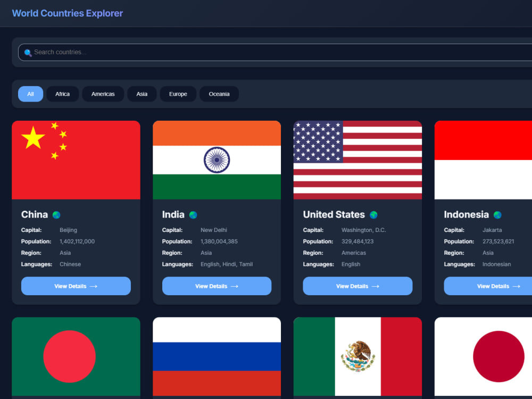Click the India flag image
This screenshot has height=399, width=532.
(x=217, y=160)
